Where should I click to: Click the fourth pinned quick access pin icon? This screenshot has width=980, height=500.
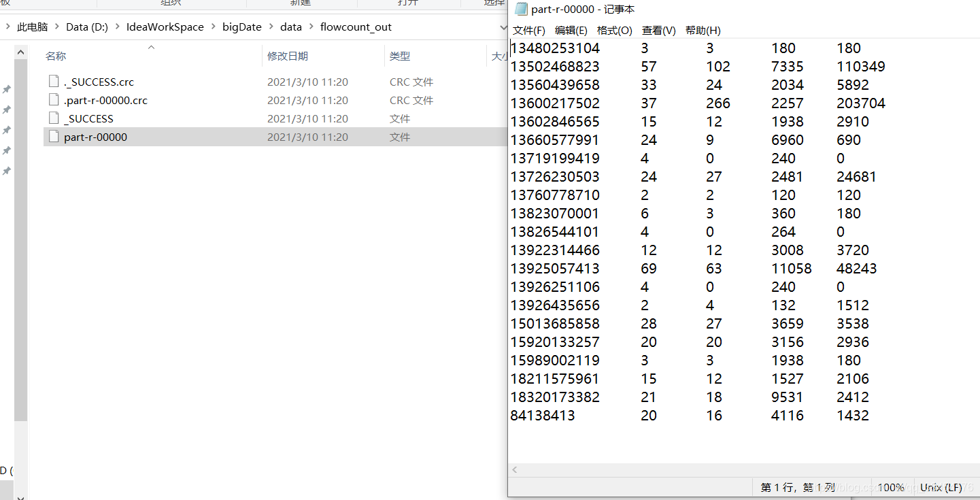(7, 150)
